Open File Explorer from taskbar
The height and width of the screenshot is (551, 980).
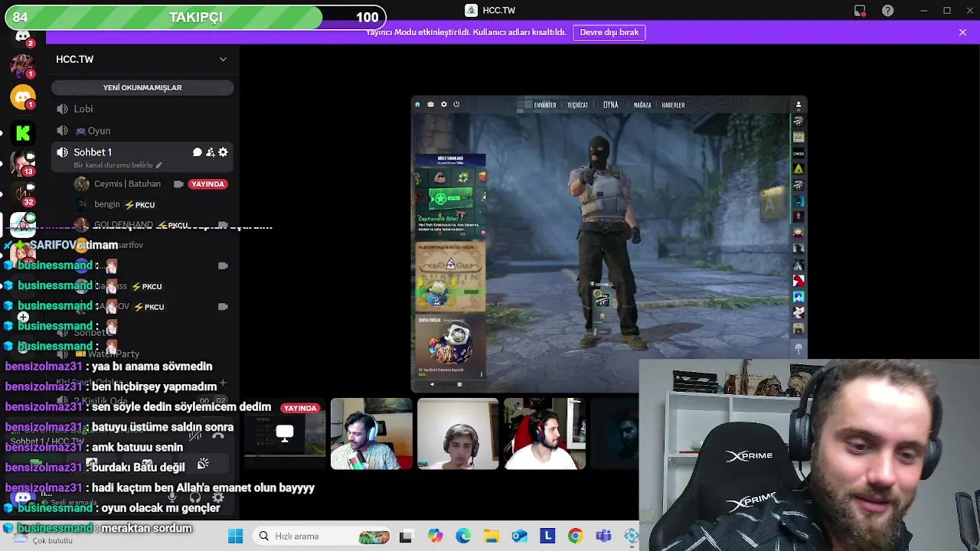coord(491,536)
